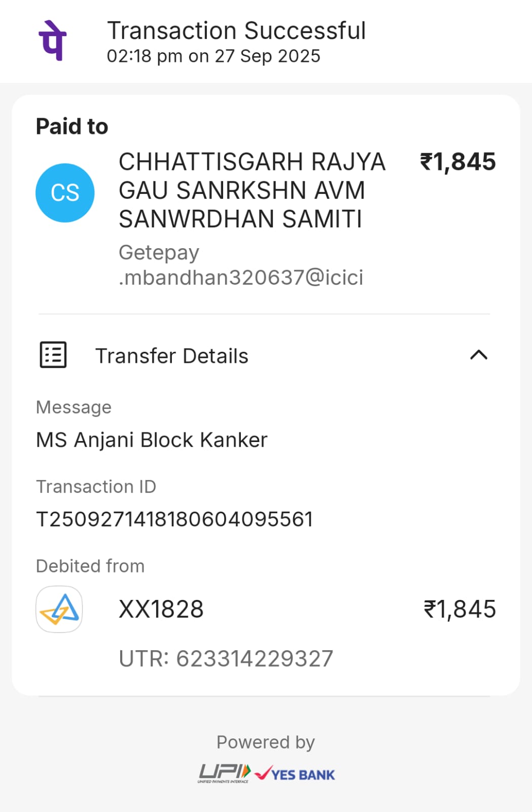The width and height of the screenshot is (532, 812).
Task: Click the Transaction Successful title
Action: click(236, 30)
